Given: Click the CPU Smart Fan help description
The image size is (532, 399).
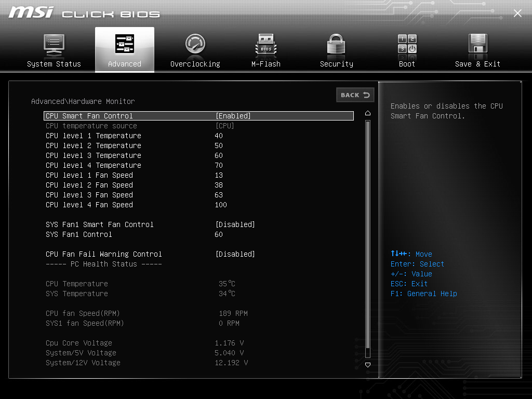Looking at the screenshot, I should pos(446,111).
